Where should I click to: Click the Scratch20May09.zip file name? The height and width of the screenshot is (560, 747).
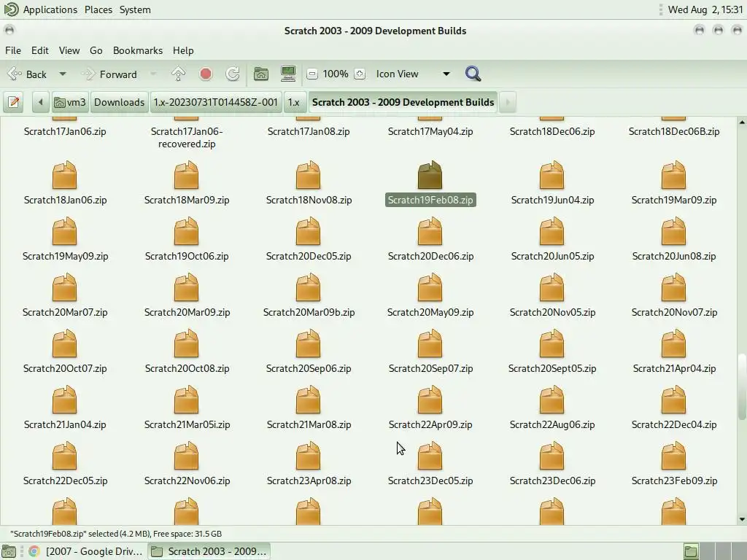click(430, 312)
